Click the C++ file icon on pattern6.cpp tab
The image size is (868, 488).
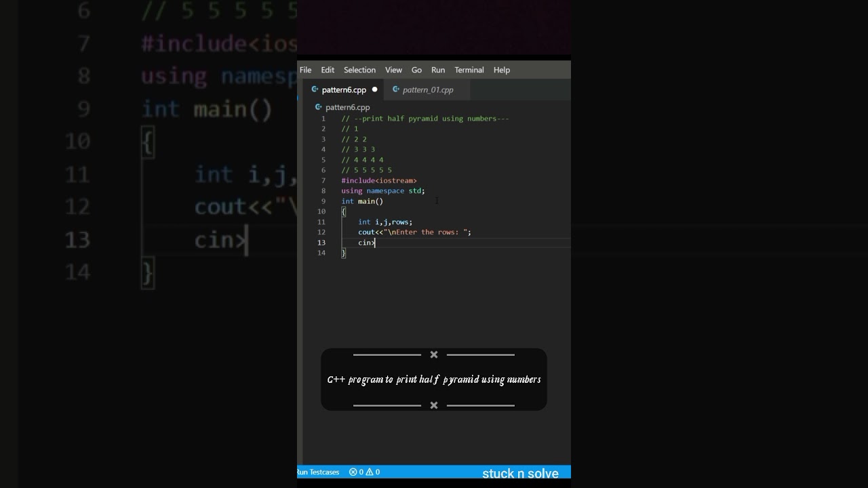point(315,89)
